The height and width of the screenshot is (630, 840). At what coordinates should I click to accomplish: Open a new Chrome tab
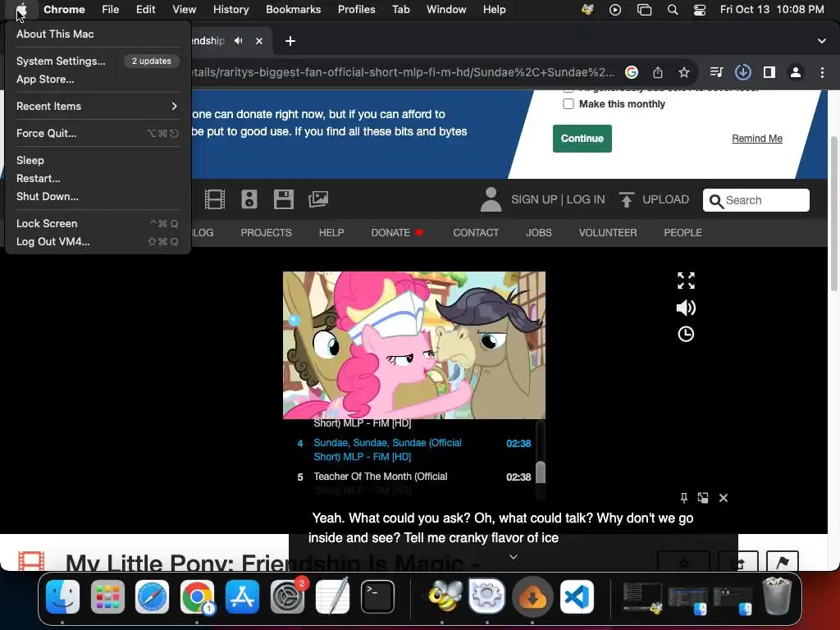[290, 41]
